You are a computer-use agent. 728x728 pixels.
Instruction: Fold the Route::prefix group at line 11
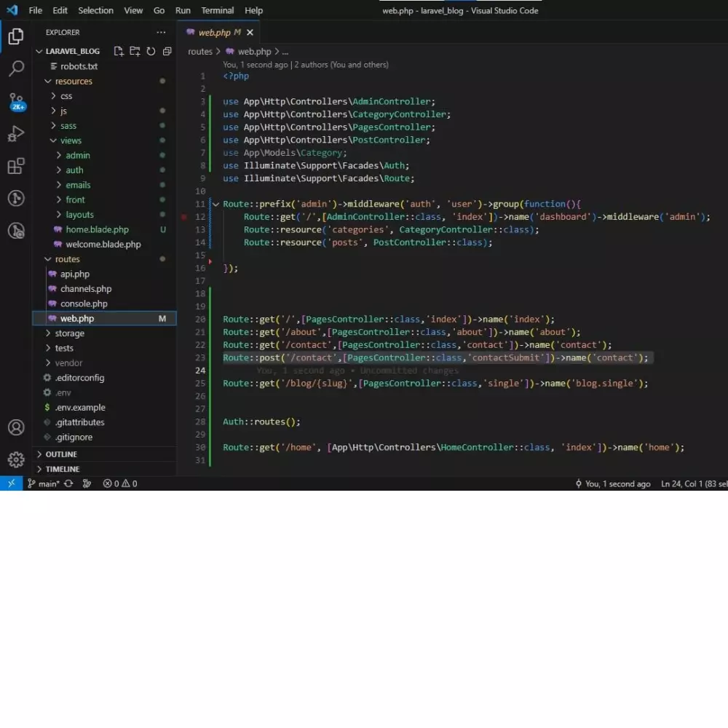point(216,204)
